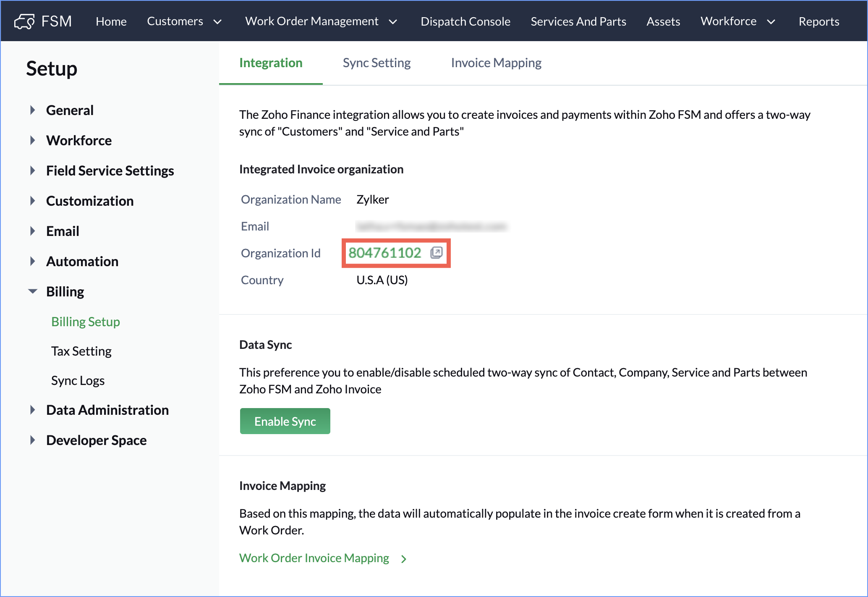868x597 pixels.
Task: Go to Dispatch Console menu
Action: point(465,21)
